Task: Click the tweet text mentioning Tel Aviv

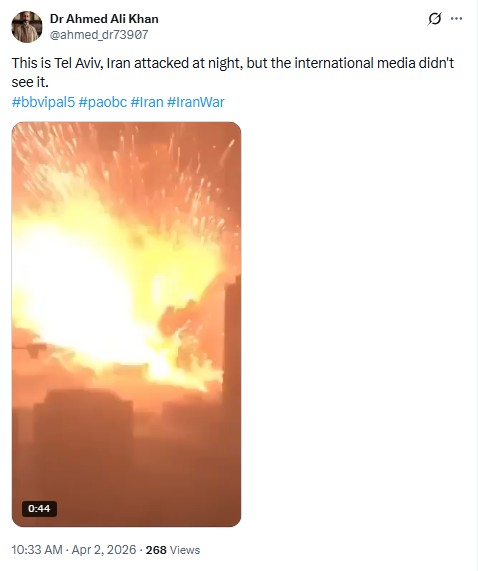Action: click(x=233, y=72)
